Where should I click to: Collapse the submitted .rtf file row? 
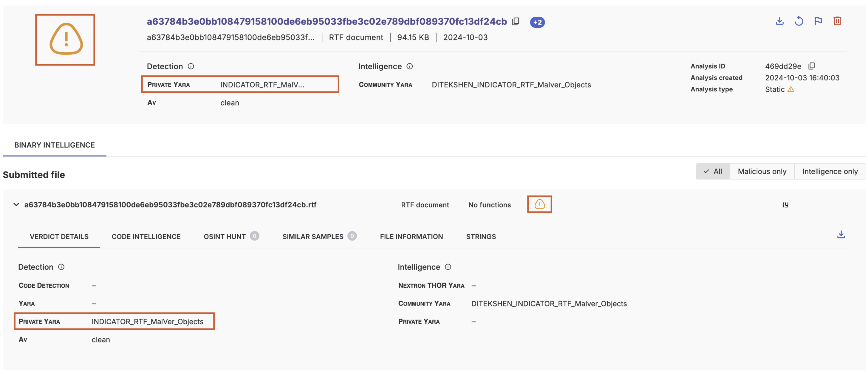[16, 205]
